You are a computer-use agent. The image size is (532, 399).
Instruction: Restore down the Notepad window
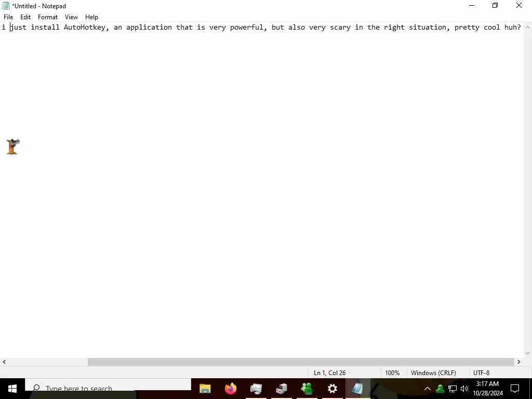(495, 5)
